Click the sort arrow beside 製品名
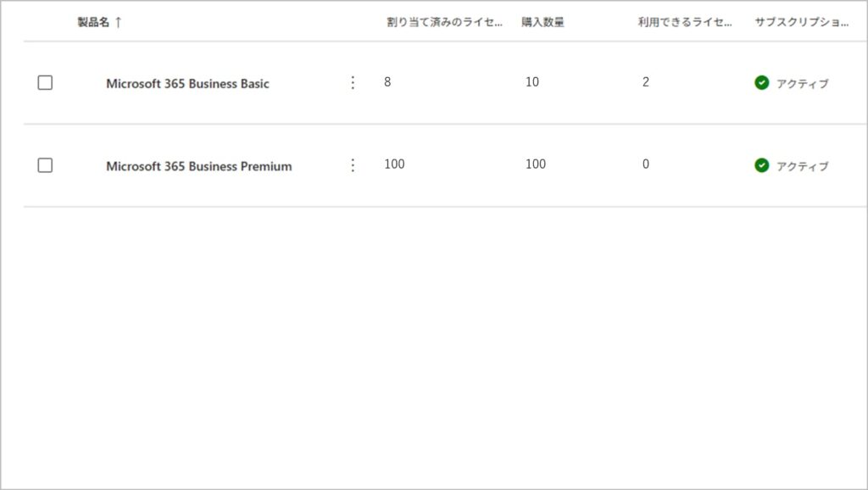Screen dimensions: 868x490 point(119,23)
